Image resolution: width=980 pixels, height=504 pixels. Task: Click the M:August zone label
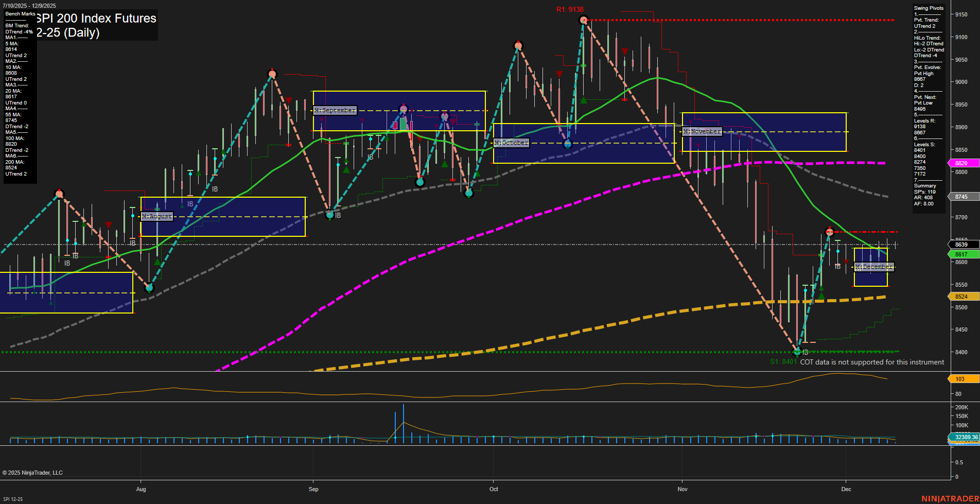(157, 216)
